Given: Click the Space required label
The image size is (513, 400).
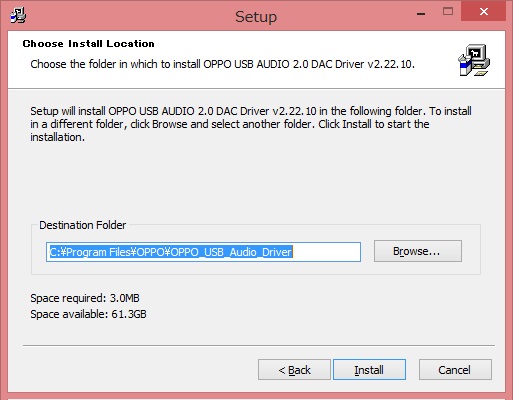Looking at the screenshot, I should 85,298.
